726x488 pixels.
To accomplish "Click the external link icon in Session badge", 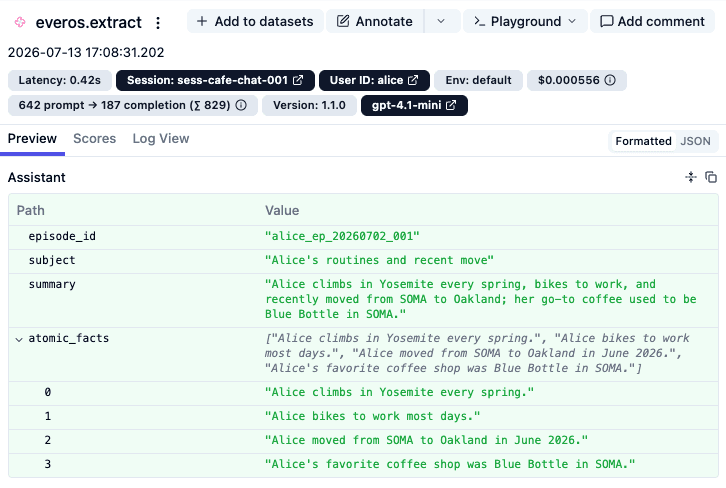I will (x=298, y=80).
